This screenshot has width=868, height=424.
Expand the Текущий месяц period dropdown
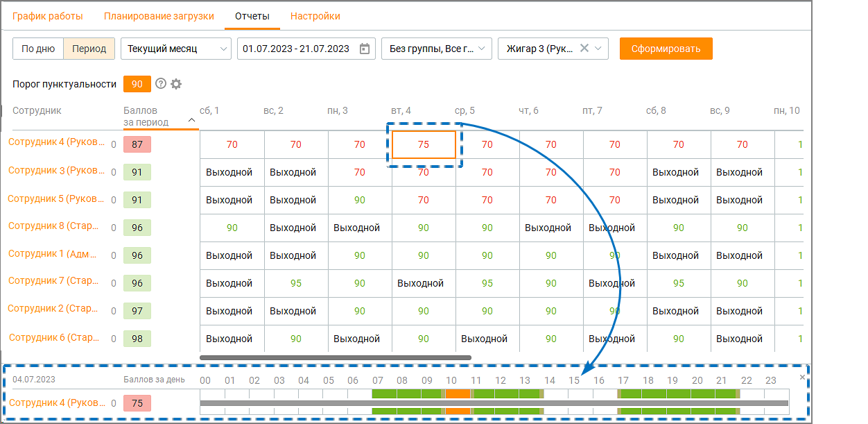click(176, 49)
